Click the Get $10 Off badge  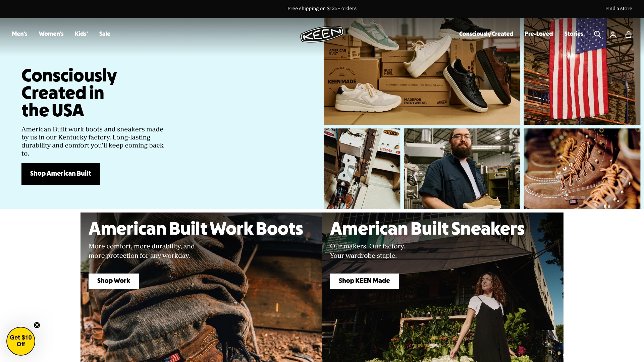tap(21, 341)
